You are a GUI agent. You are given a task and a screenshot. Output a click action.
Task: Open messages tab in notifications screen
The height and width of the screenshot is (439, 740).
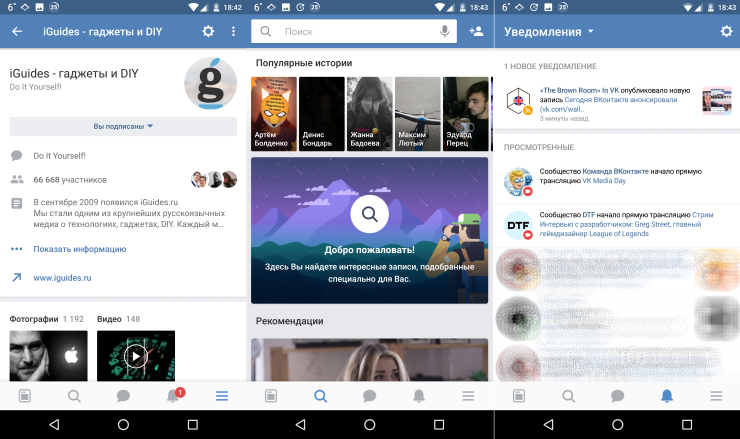click(x=617, y=396)
